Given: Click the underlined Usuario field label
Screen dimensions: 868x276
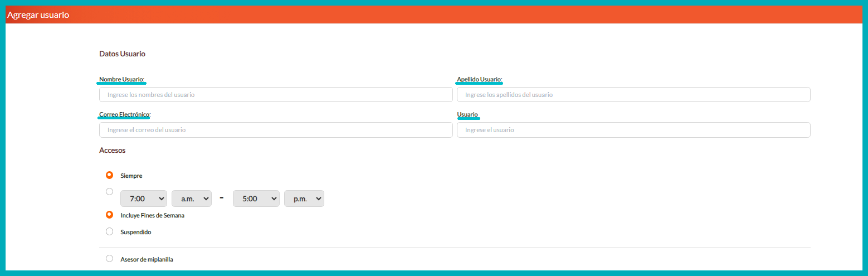Looking at the screenshot, I should coord(467,114).
